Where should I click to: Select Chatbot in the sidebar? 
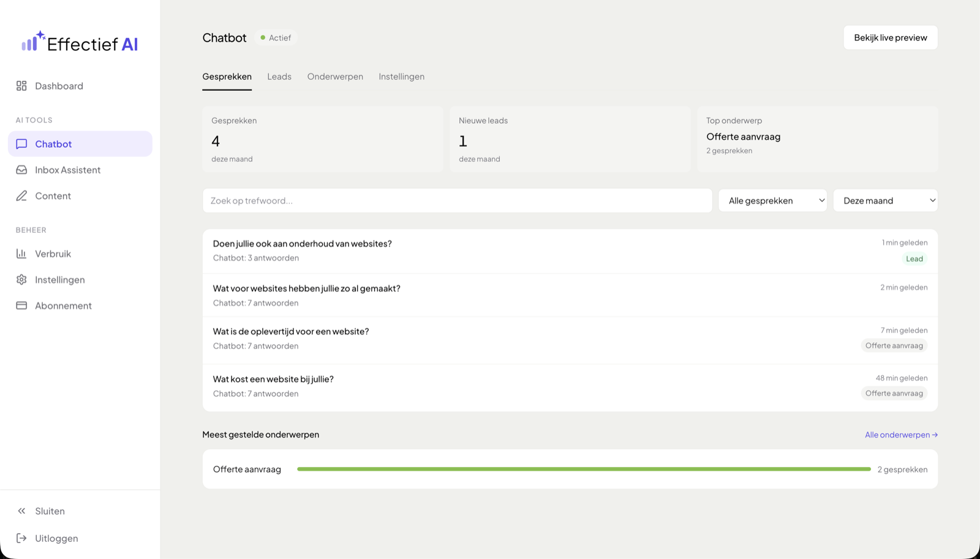80,144
